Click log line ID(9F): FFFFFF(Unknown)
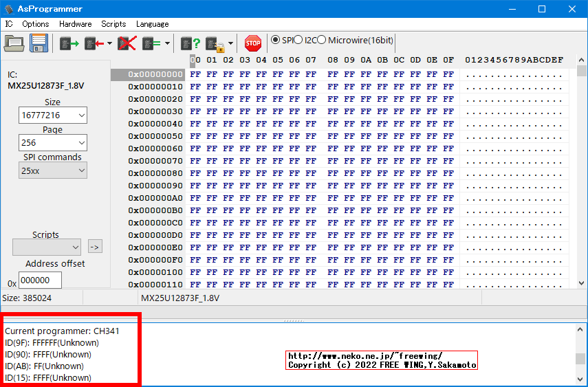Screen dimensions: 588x387 click(52, 343)
